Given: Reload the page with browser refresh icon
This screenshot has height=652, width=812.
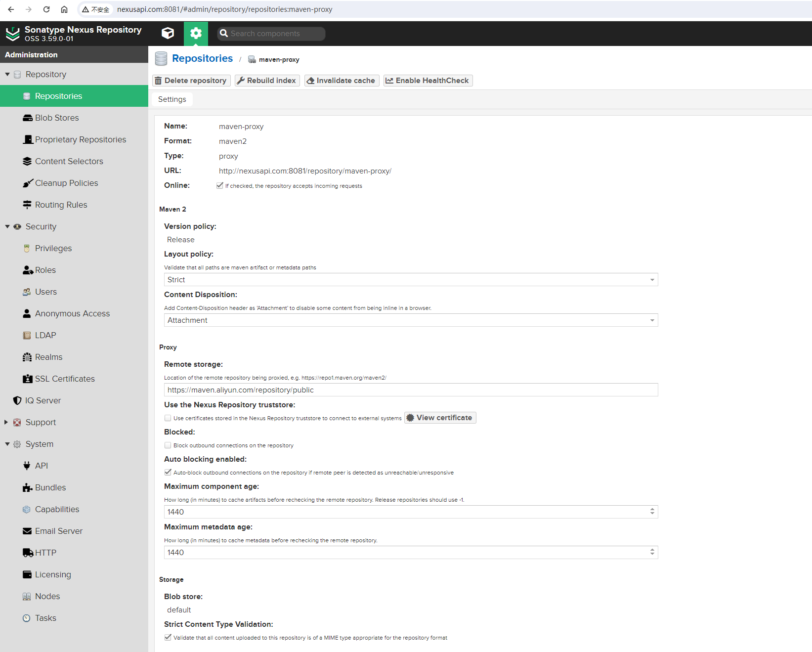Looking at the screenshot, I should point(46,9).
